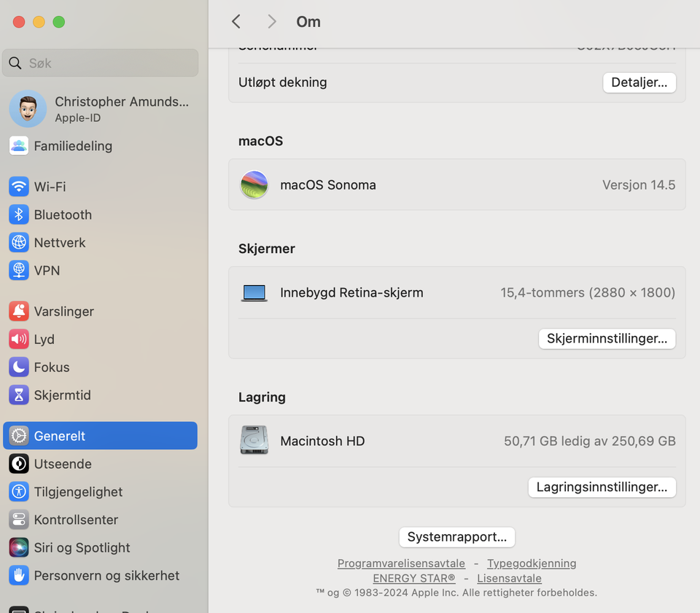Minimize window with yellow button

39,22
